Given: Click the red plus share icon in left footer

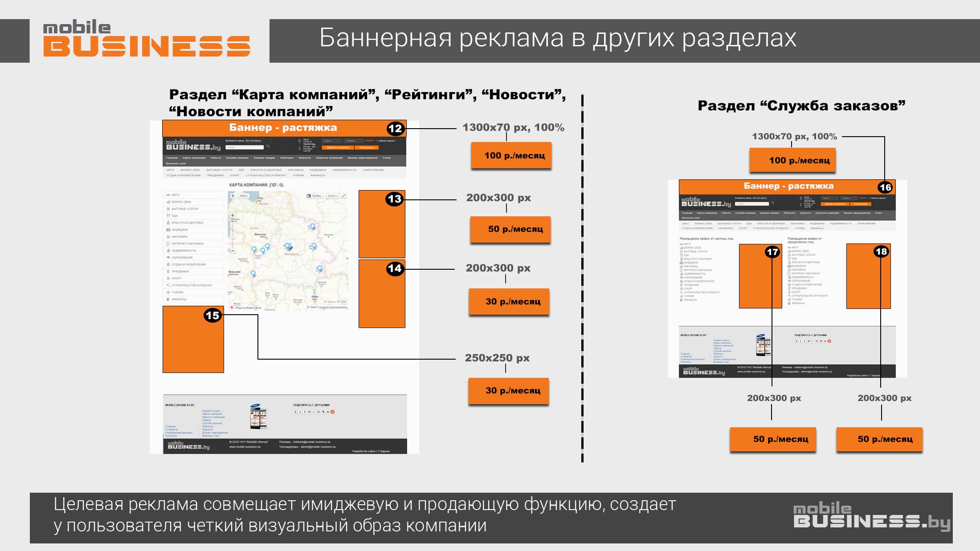Looking at the screenshot, I should click(332, 412).
